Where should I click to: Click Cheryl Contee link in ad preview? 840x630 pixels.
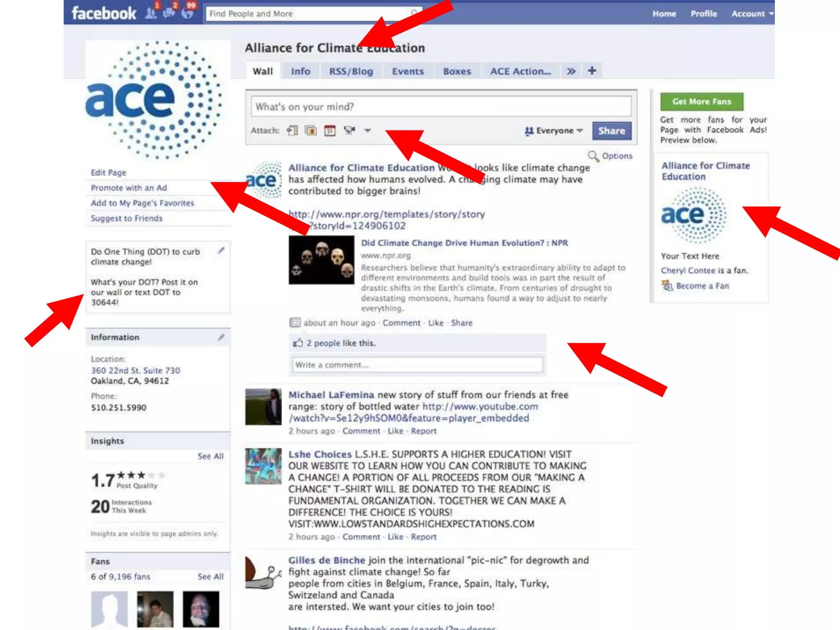point(688,270)
